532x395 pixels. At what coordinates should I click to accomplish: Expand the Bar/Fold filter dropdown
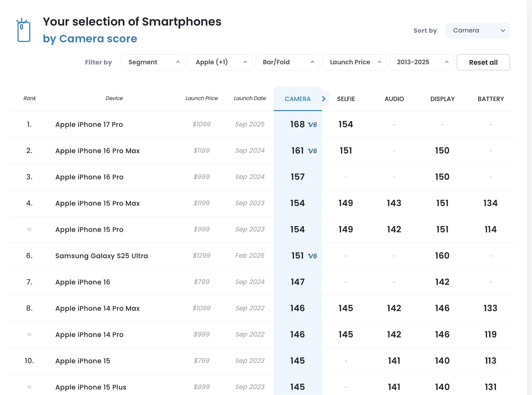(287, 62)
